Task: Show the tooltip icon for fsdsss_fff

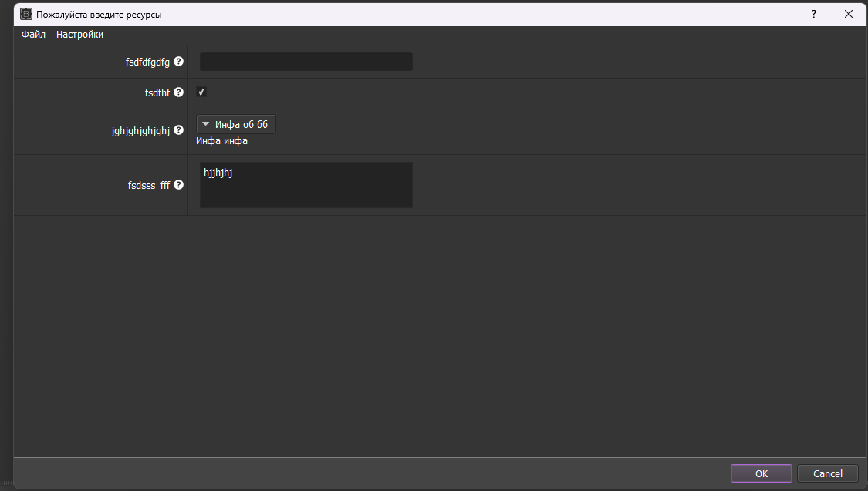Action: pyautogui.click(x=178, y=185)
